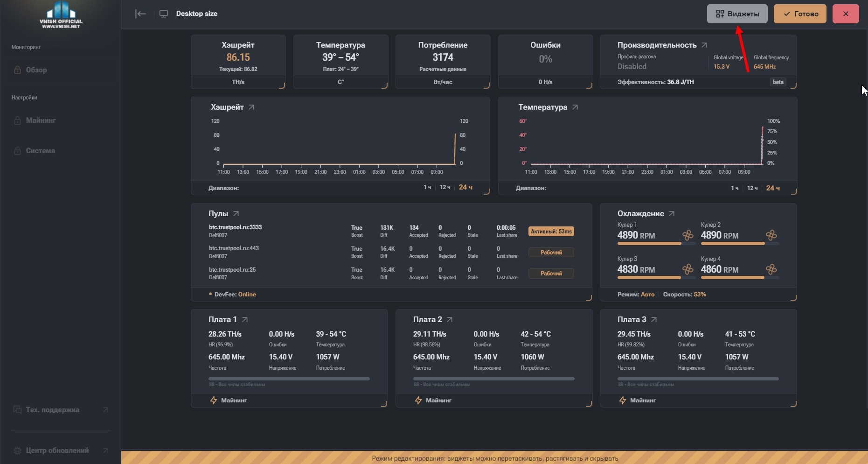Click the collapse sidebar arrow icon
This screenshot has height=464, width=868.
(140, 14)
